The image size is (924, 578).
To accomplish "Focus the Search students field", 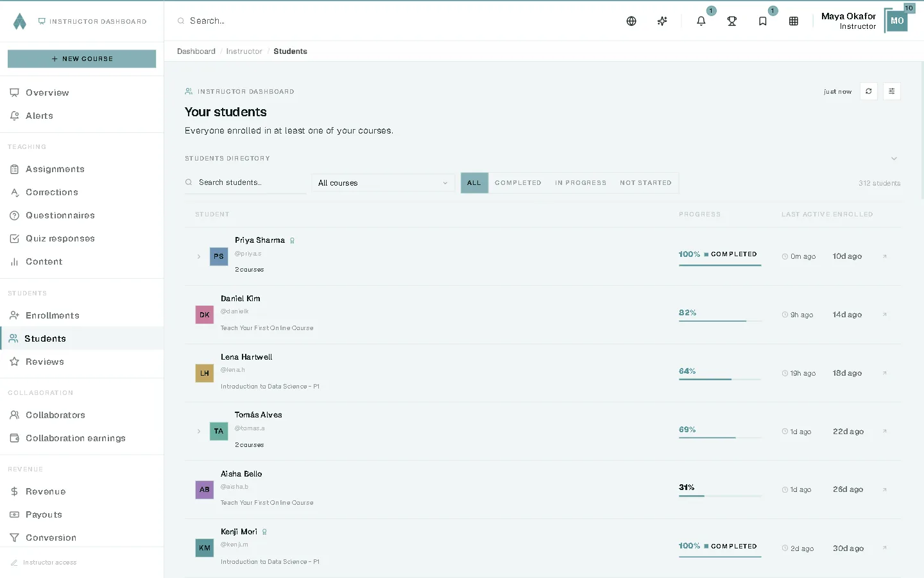I will coord(246,183).
